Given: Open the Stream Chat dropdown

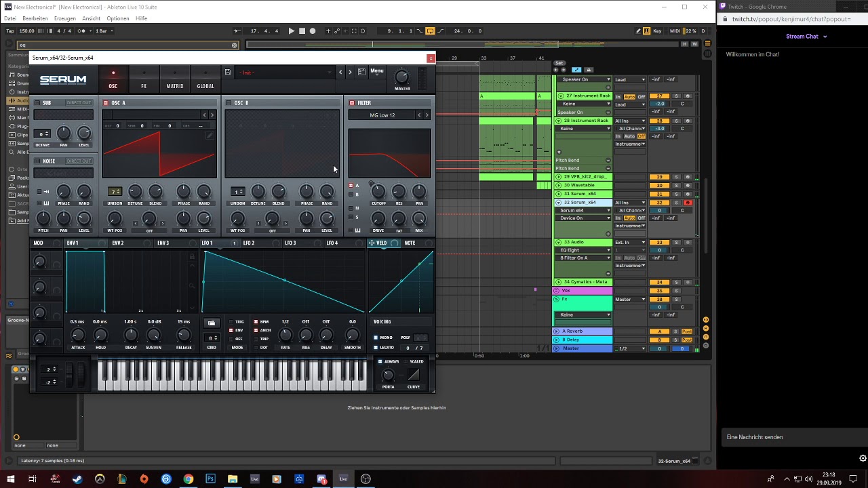Looking at the screenshot, I should point(806,37).
